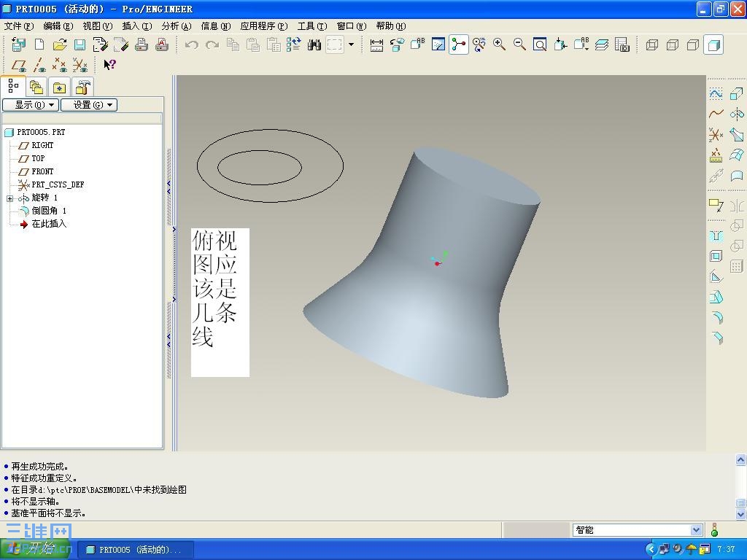Expand the 旋转 1 feature node

click(9, 198)
